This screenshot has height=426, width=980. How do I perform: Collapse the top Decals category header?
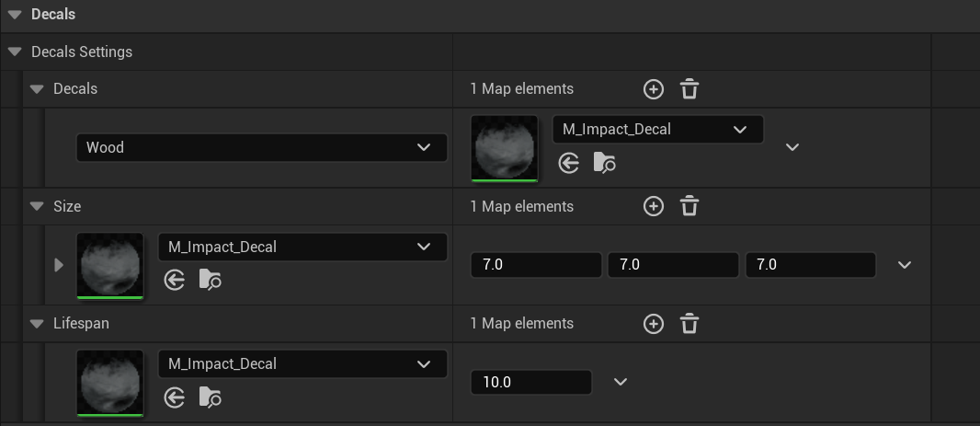(x=14, y=15)
